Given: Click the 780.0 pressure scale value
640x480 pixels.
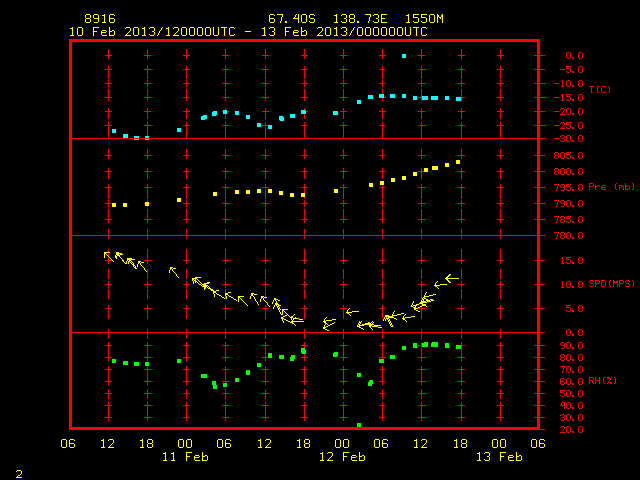Looking at the screenshot, I should point(568,236).
